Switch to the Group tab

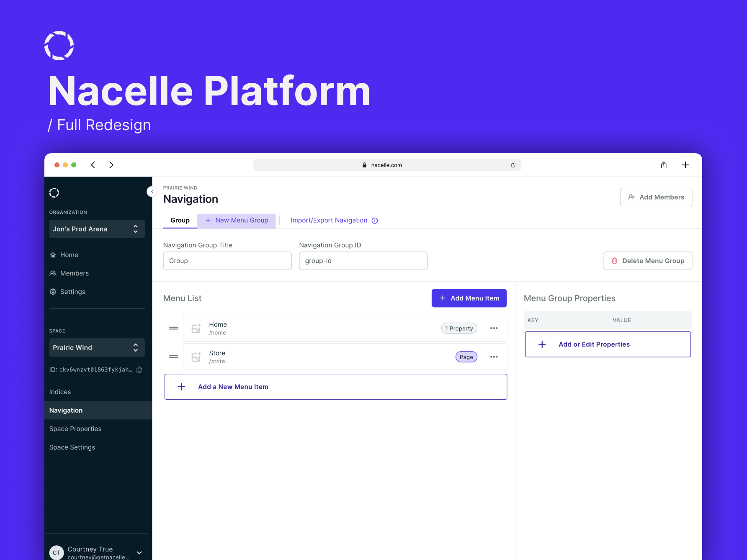click(x=180, y=221)
